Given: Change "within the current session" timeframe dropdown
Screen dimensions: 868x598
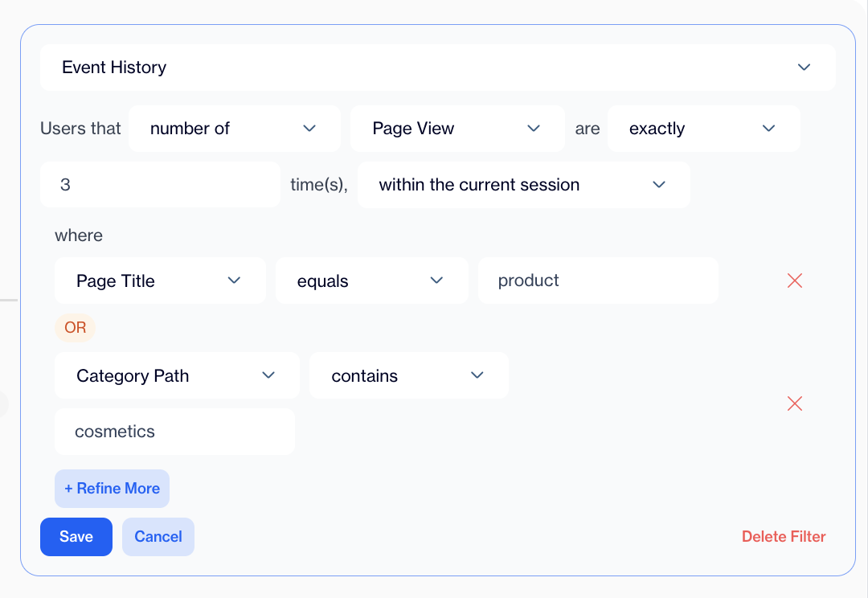Looking at the screenshot, I should coord(523,185).
